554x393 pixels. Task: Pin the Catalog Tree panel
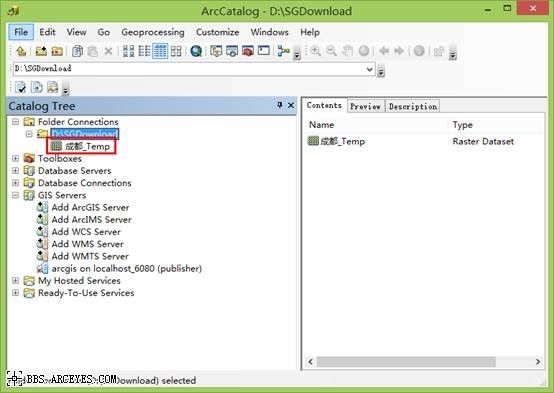pyautogui.click(x=279, y=105)
